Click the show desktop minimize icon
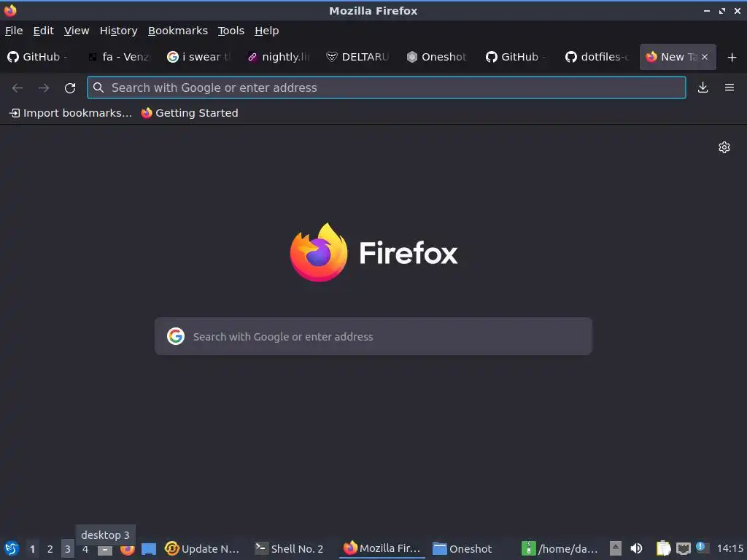 coord(105,550)
